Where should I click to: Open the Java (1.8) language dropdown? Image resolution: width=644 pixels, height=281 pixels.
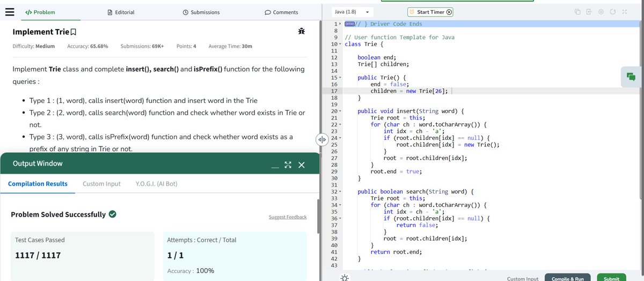(x=353, y=12)
